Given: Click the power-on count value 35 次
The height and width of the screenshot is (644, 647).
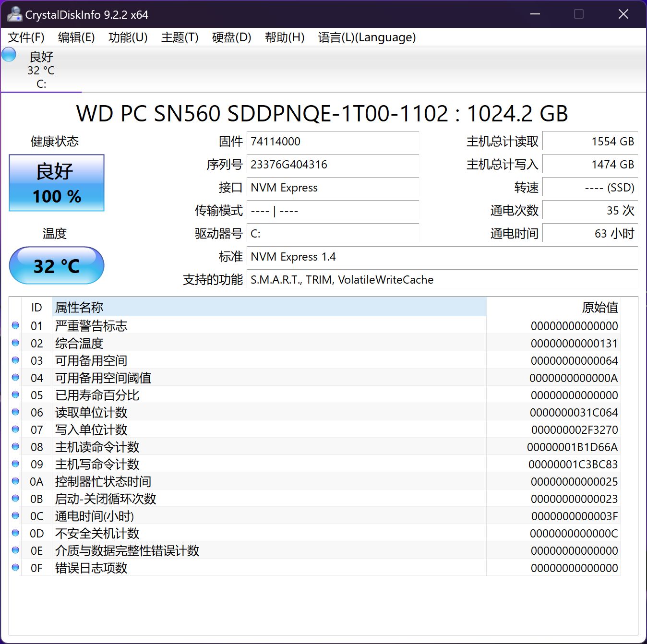Looking at the screenshot, I should point(590,211).
